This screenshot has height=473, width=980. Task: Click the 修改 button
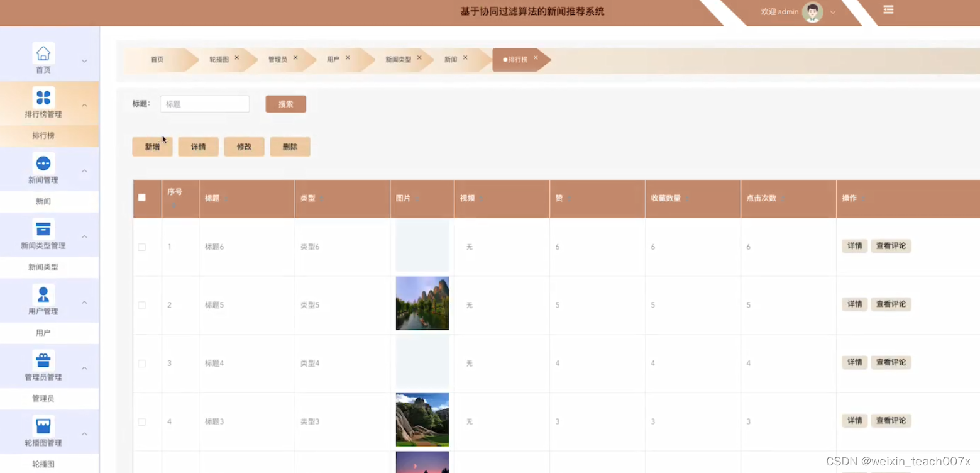pyautogui.click(x=244, y=147)
